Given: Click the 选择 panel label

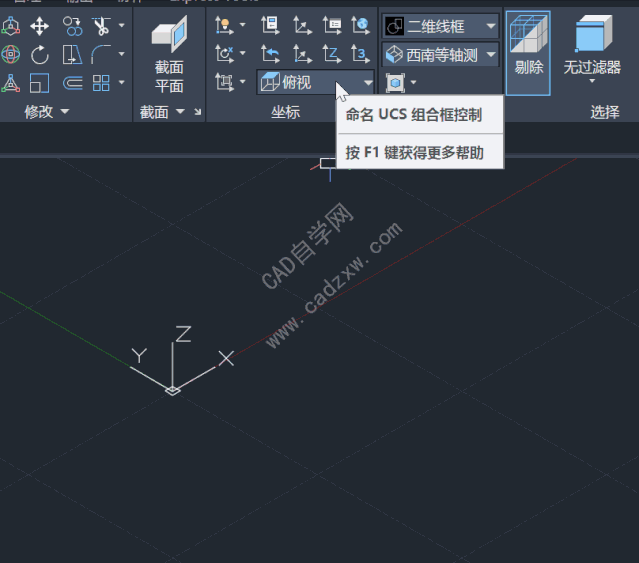Looking at the screenshot, I should pos(605,112).
